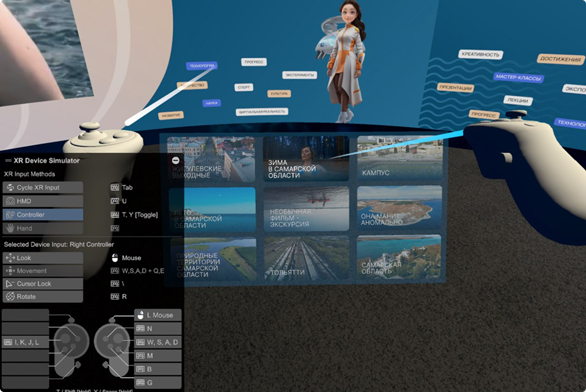
Task: Click the keyboard icon beside Tab
Action: pos(115,187)
